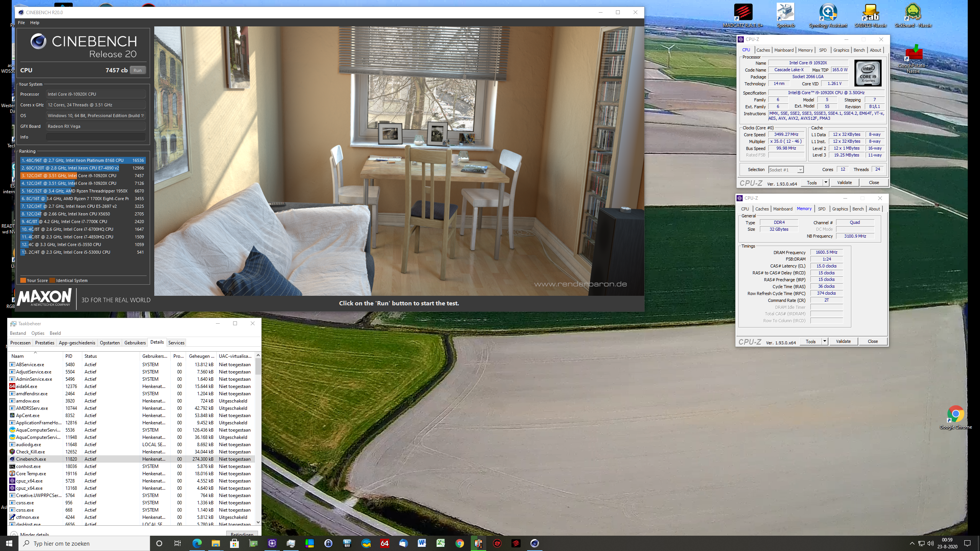This screenshot has height=551, width=980.
Task: Click Tools button in upper CPU-Z window
Action: coord(812,183)
